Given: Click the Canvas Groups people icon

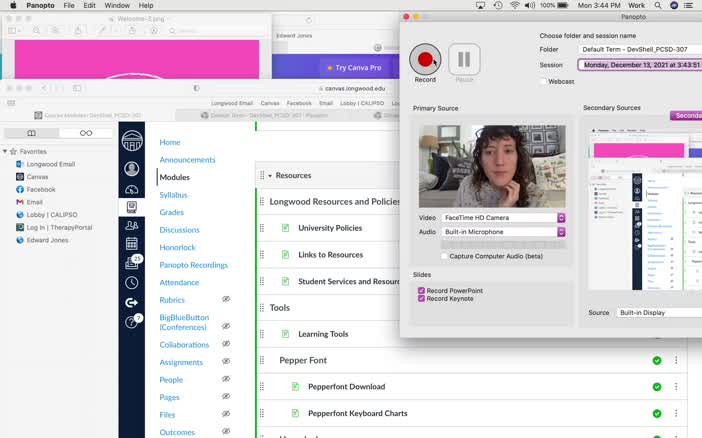Looking at the screenshot, I should pos(131,225).
